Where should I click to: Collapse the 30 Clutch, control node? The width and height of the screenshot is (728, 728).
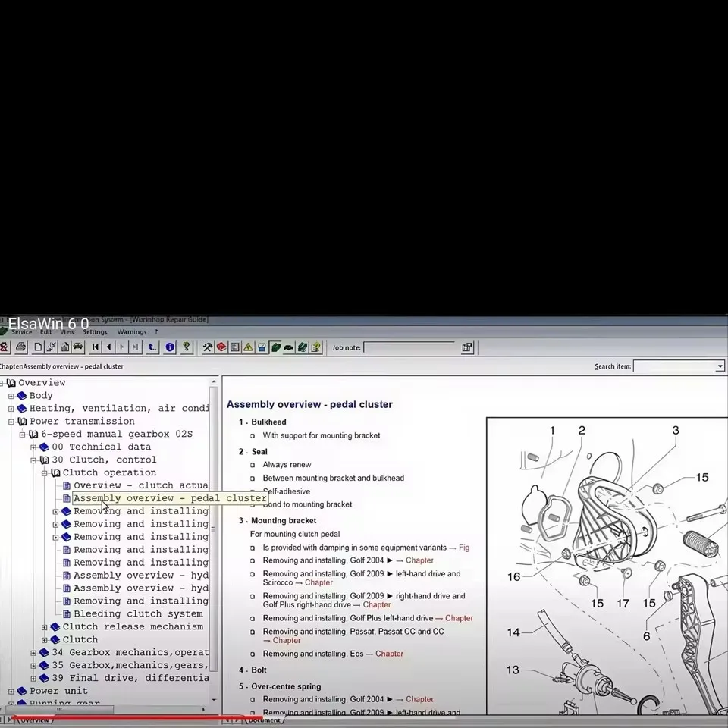(33, 460)
